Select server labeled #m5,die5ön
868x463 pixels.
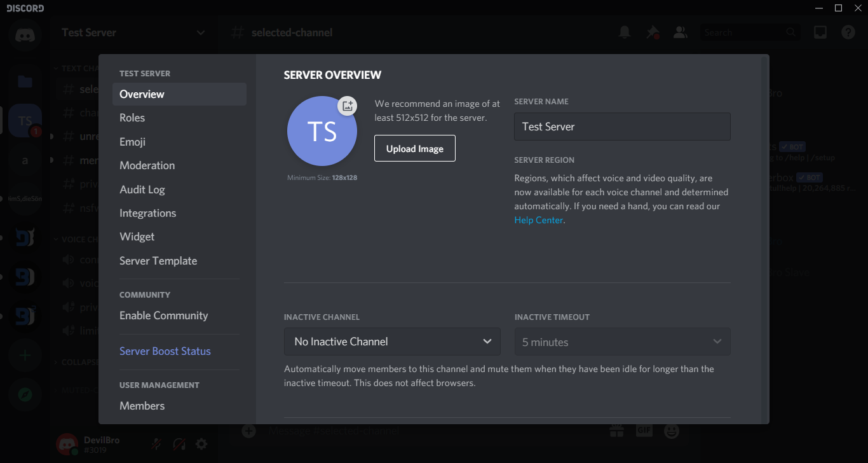25,199
